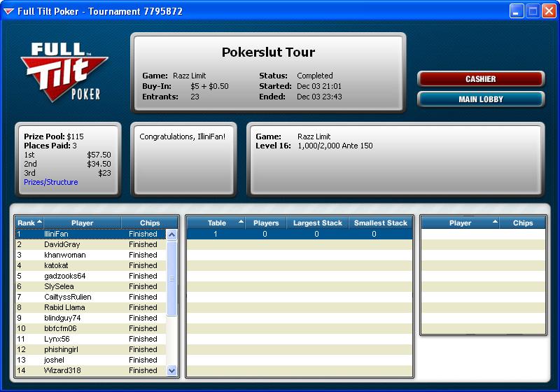This screenshot has width=560, height=392.
Task: Click the Level 16 blinds info
Action: click(314, 146)
